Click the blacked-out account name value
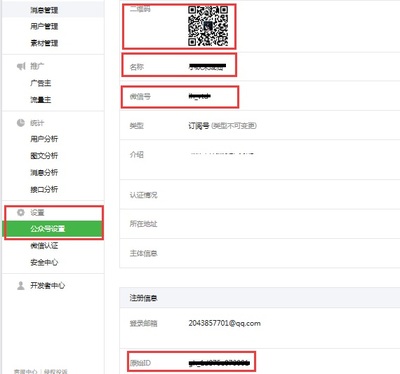Screen dimensions: 400x374 (x=207, y=66)
